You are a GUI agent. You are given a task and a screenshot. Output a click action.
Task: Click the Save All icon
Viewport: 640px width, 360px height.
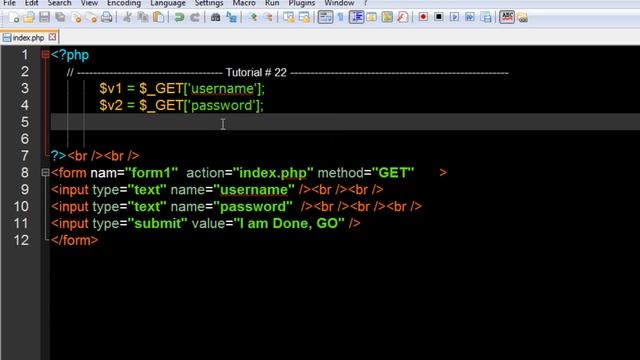coord(60,18)
